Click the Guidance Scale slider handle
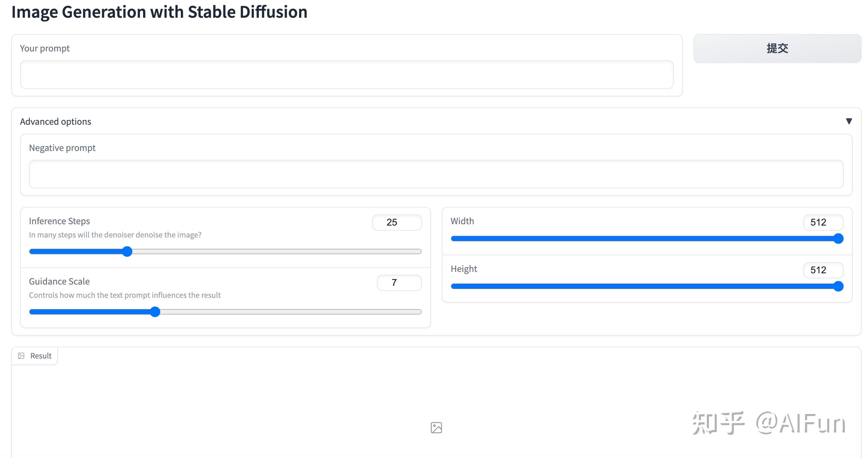This screenshot has width=868, height=458. click(155, 312)
